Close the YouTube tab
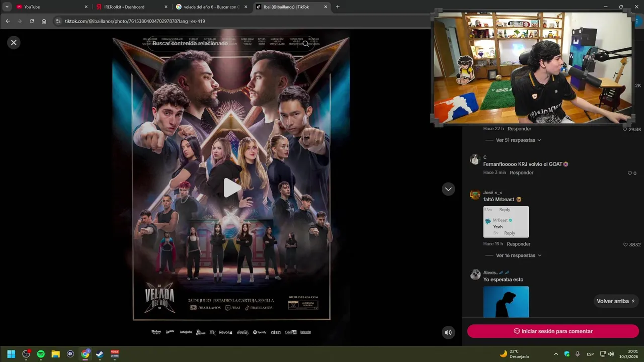The height and width of the screenshot is (362, 644). [x=86, y=7]
